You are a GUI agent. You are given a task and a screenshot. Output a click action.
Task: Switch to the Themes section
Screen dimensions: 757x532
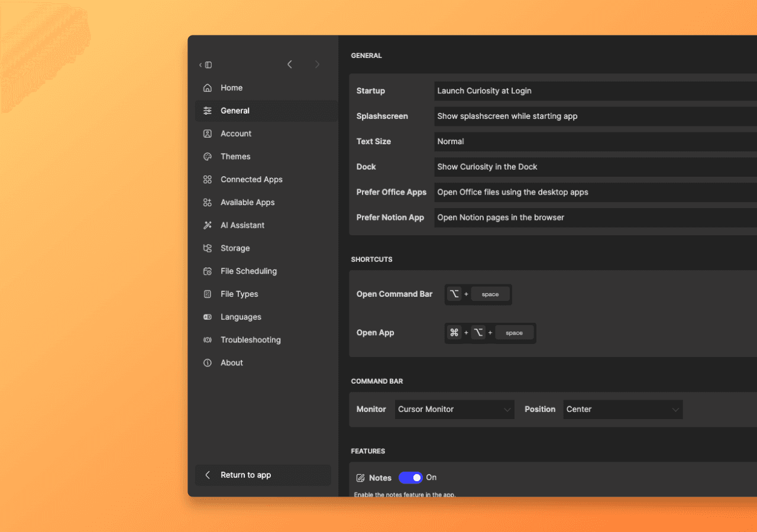[266, 157]
